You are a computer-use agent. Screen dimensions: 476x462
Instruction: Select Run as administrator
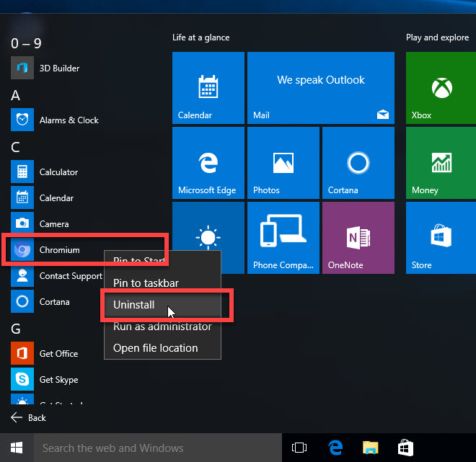(162, 326)
